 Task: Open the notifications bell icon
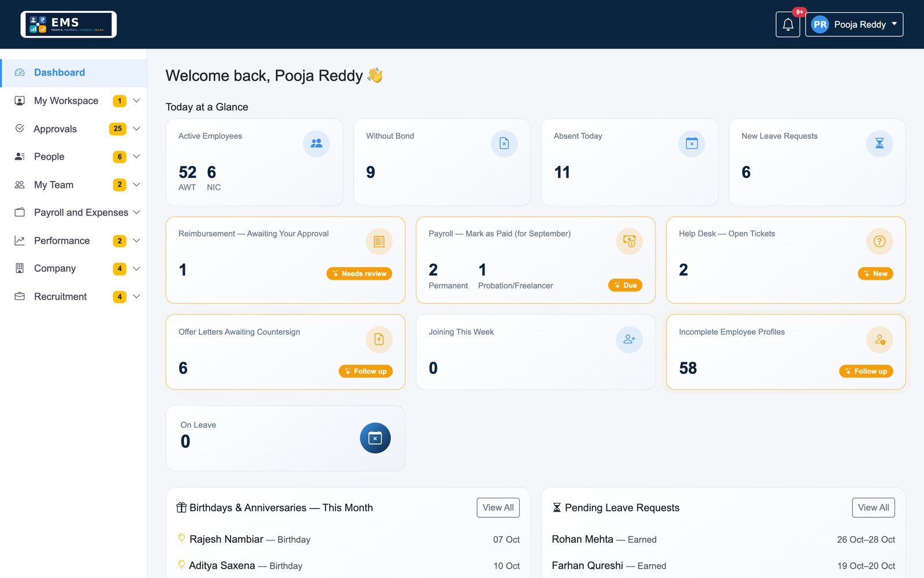click(x=788, y=24)
